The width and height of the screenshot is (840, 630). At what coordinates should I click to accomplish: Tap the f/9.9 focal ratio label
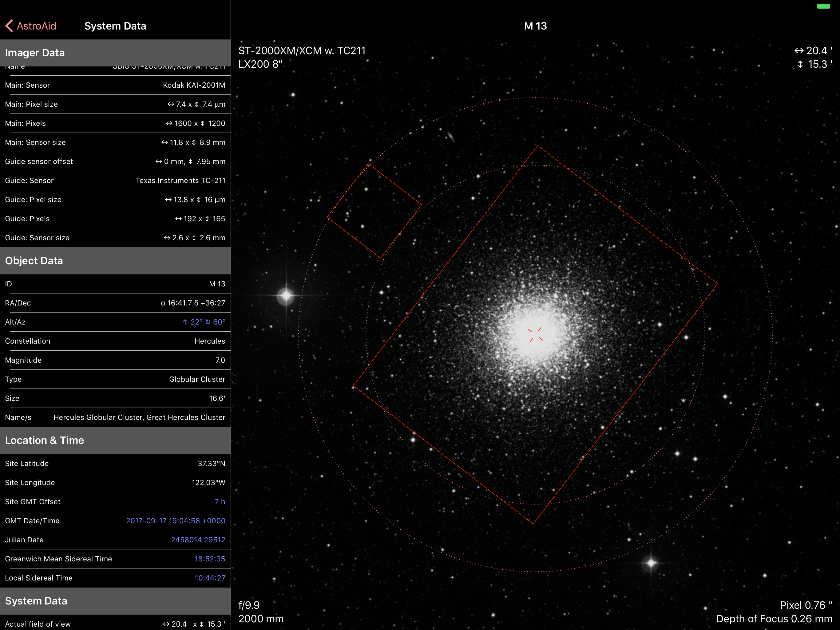click(x=249, y=605)
